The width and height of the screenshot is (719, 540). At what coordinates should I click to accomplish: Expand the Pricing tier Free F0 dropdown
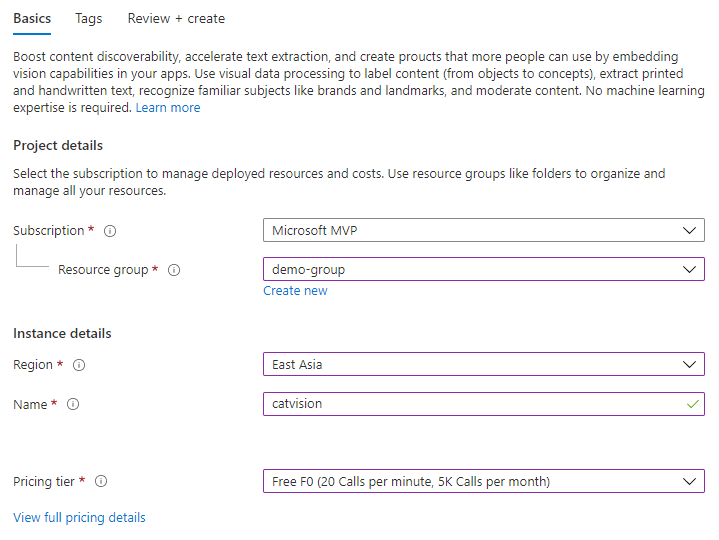[x=483, y=482]
